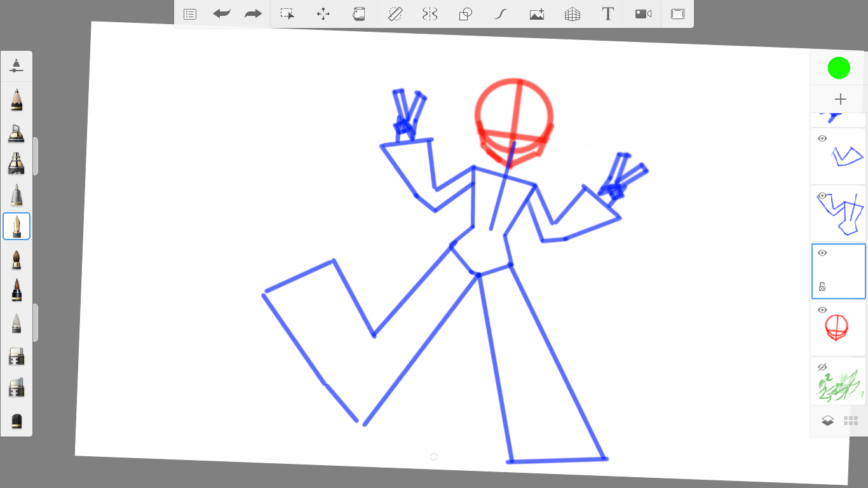Viewport: 868px width, 488px height.
Task: Open the Perspective Guides grid tool
Action: tap(573, 14)
